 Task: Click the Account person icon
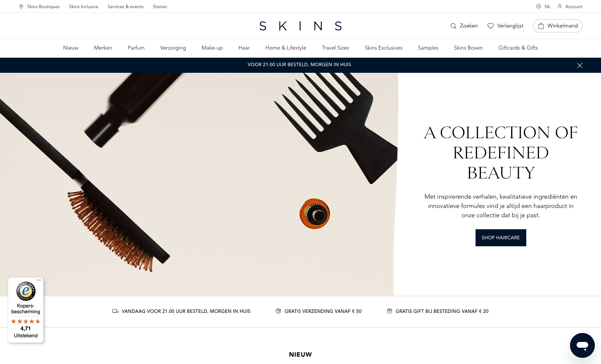click(560, 6)
